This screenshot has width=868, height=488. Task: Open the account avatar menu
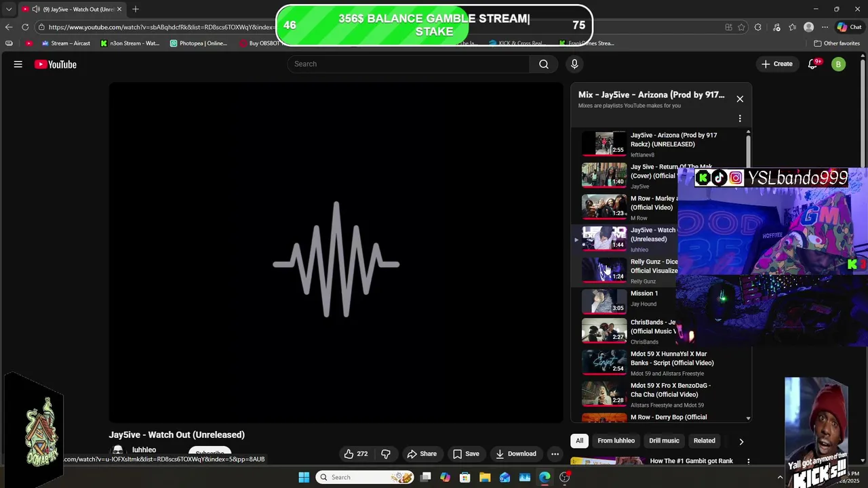click(x=839, y=64)
